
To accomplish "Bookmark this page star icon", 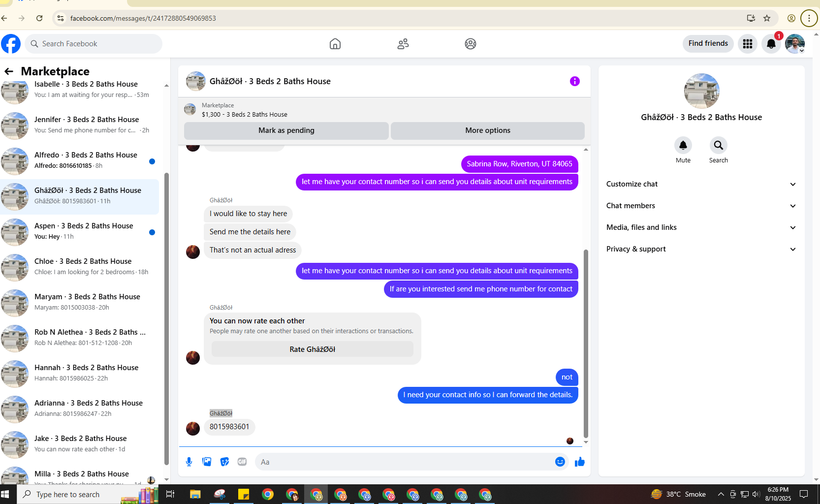I will pyautogui.click(x=767, y=18).
